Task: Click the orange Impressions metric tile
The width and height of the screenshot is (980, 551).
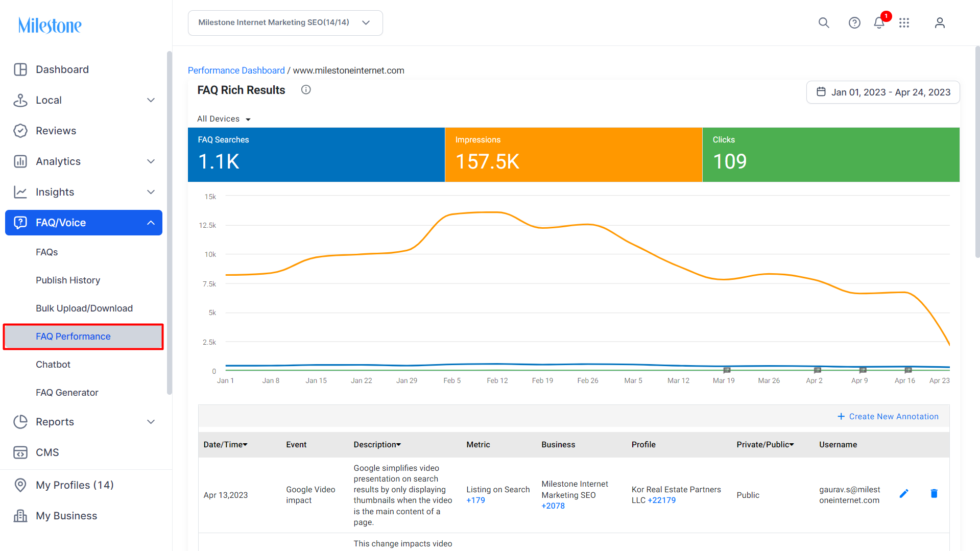Action: [573, 155]
